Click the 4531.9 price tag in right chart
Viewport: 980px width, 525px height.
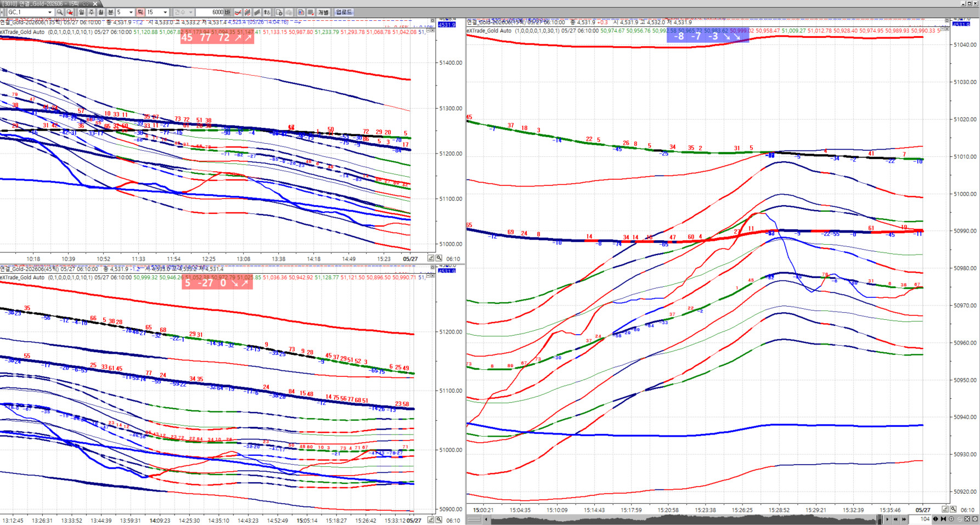[x=961, y=24]
